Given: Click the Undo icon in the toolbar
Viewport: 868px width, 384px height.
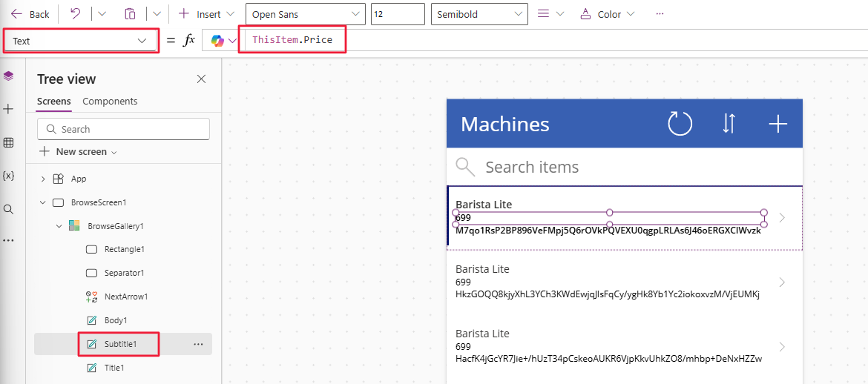Looking at the screenshot, I should 76,14.
